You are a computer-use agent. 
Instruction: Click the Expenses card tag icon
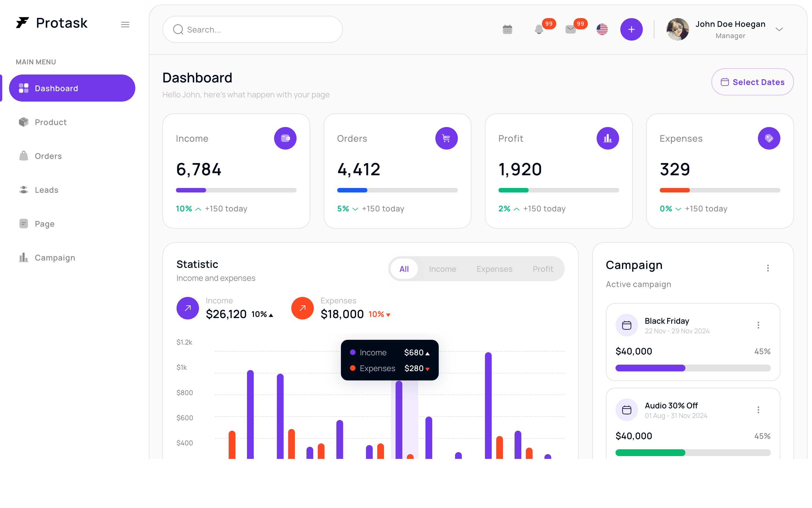[769, 138]
